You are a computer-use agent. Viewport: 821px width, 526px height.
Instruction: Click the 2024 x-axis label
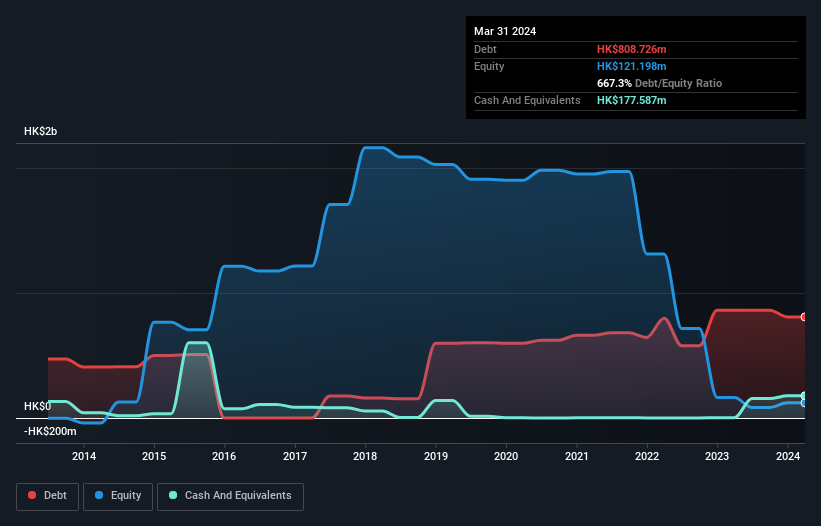coord(787,456)
